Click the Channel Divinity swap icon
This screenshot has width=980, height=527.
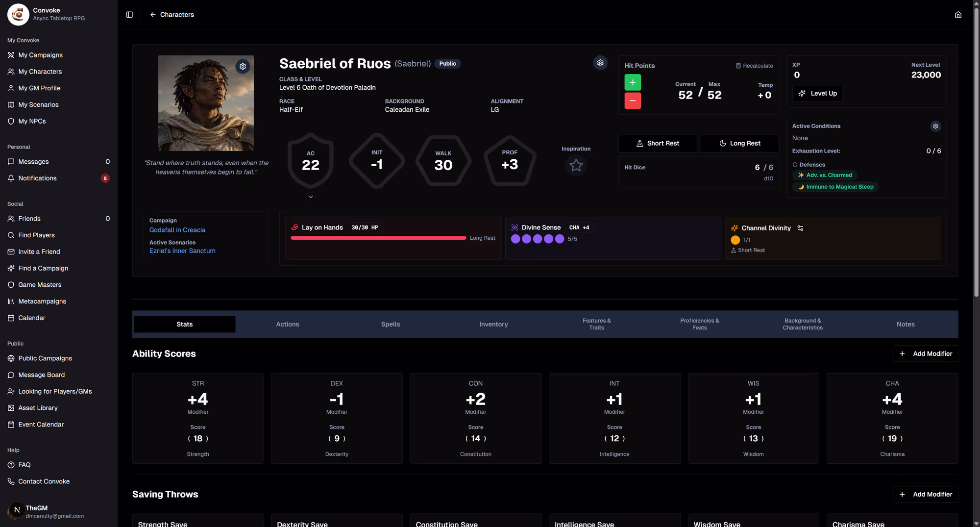tap(800, 228)
